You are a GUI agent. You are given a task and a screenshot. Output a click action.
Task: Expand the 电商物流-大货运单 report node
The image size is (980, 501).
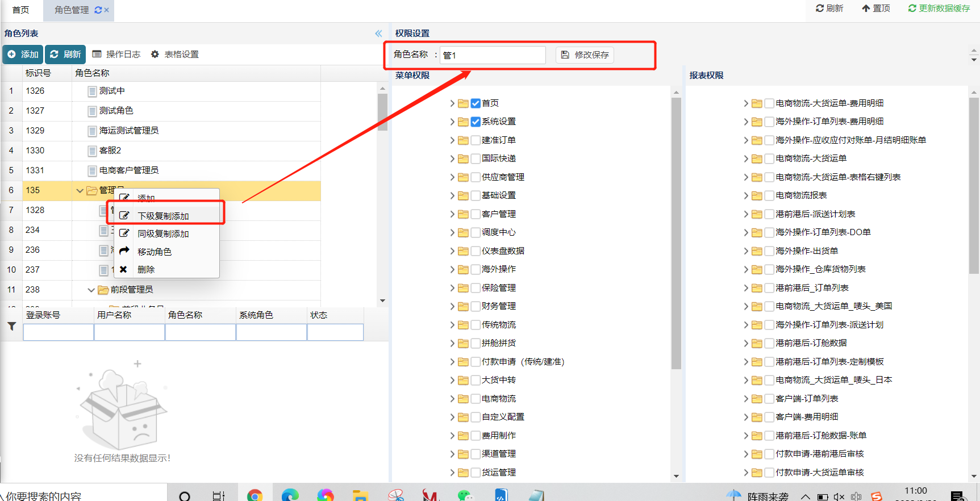pos(746,158)
